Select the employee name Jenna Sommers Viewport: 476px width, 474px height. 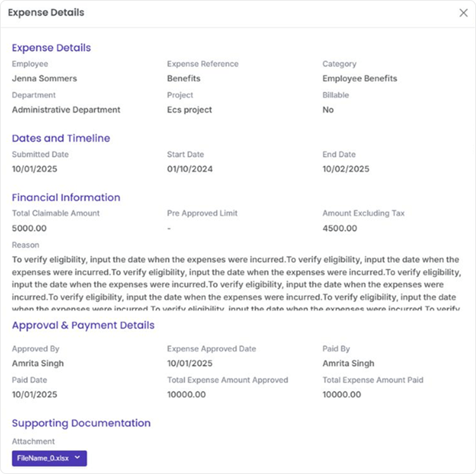44,79
